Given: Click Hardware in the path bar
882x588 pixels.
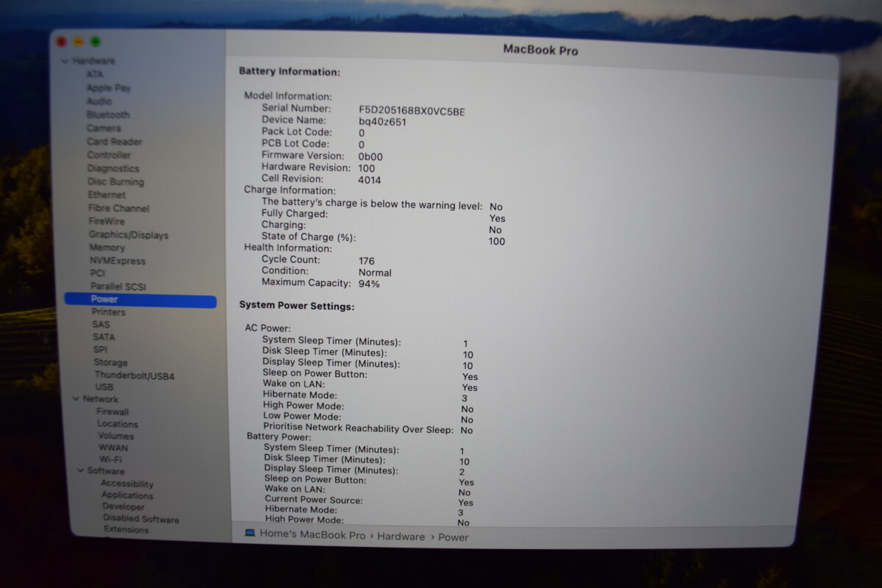Looking at the screenshot, I should 401,537.
